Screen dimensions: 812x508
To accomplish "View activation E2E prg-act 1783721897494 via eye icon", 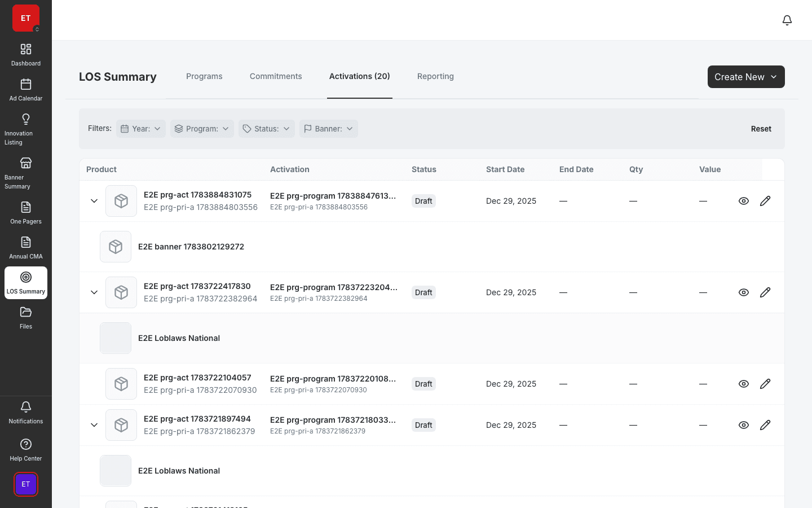I will [x=744, y=425].
